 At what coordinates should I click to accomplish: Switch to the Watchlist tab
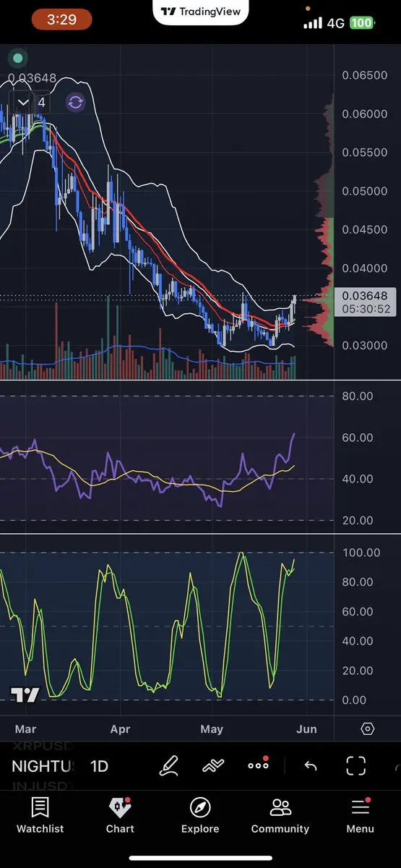[40, 816]
